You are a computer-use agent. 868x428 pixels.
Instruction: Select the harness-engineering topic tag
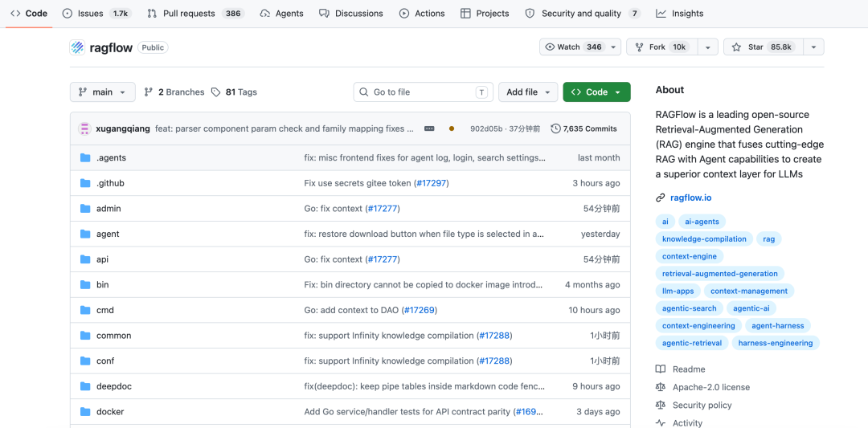tap(776, 343)
